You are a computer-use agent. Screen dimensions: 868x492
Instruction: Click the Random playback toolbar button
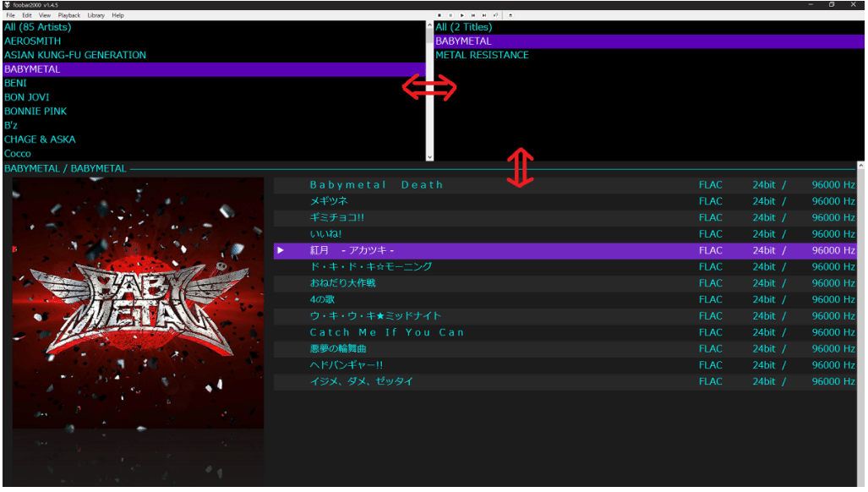(495, 15)
